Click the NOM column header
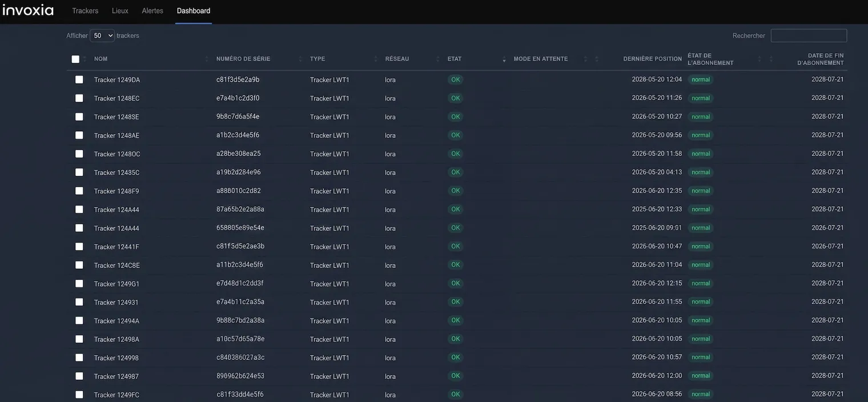The image size is (868, 402). coord(101,59)
